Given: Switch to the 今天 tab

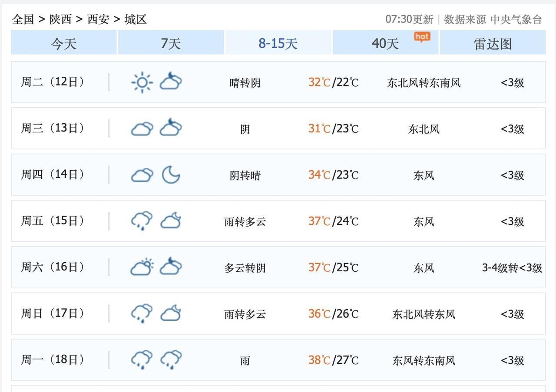Looking at the screenshot, I should pyautogui.click(x=63, y=43).
